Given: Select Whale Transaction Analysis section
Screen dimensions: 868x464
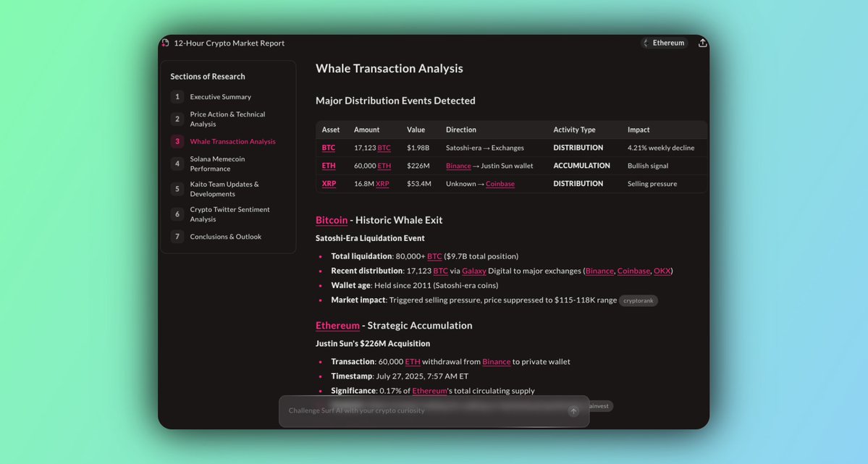Looking at the screenshot, I should [232, 142].
